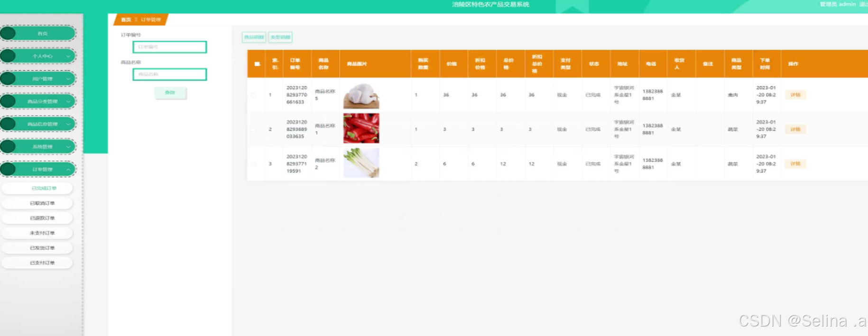This screenshot has height=336, width=868.
Task: Click the 商品名称1 cell in row 2
Action: click(325, 129)
